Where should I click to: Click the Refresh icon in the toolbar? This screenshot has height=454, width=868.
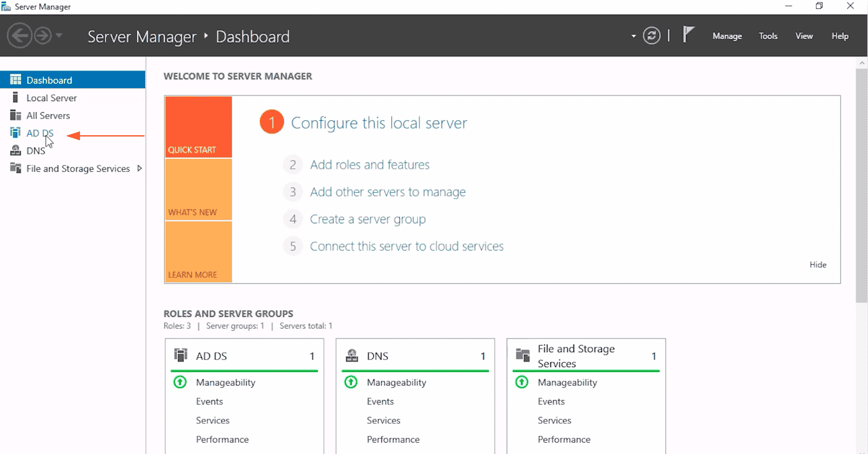point(651,35)
